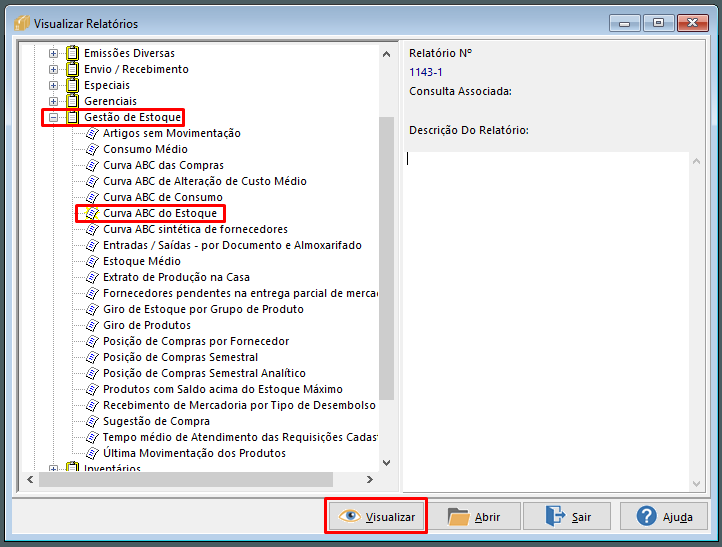This screenshot has height=547, width=722.
Task: Click report icon beside Giro de Produtos
Action: 93,326
